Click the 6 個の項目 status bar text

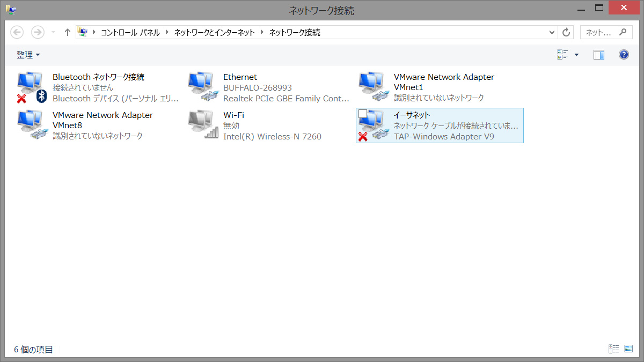(33, 350)
